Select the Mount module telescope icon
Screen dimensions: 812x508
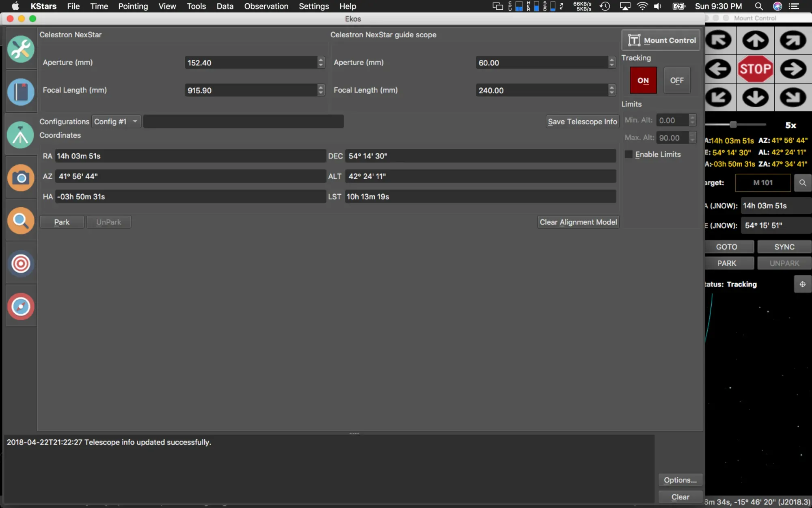[21, 135]
